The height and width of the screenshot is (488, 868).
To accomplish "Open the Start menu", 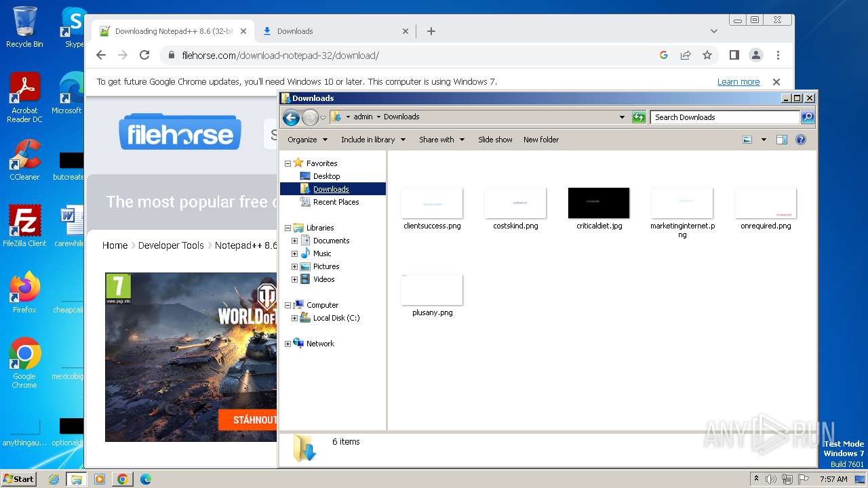I will click(x=18, y=479).
